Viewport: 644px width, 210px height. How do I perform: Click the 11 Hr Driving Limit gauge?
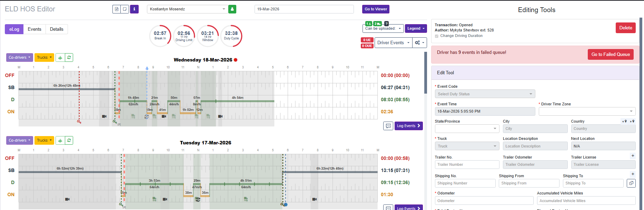tap(184, 36)
